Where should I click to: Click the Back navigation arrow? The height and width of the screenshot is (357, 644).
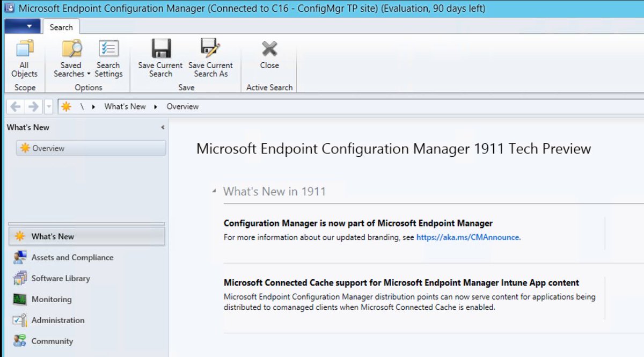14,106
